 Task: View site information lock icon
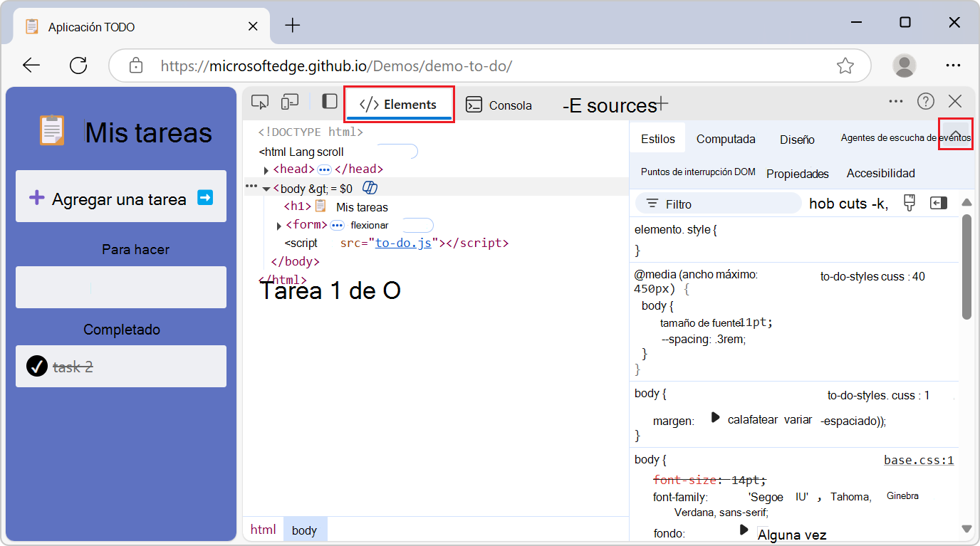pyautogui.click(x=135, y=65)
